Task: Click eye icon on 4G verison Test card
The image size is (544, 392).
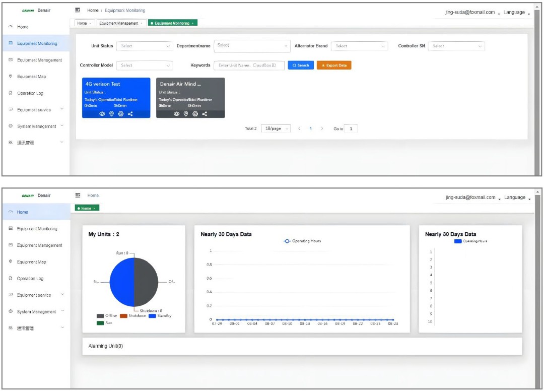Action: (x=102, y=114)
